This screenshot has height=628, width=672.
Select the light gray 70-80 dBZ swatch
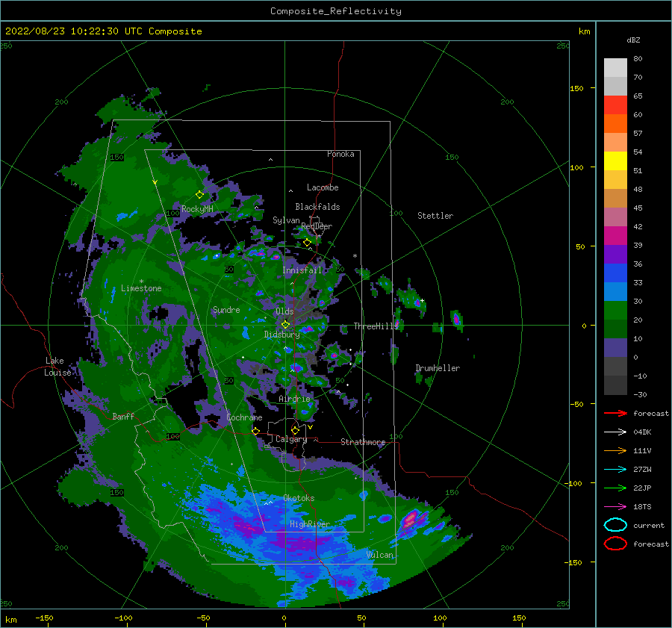pos(615,68)
